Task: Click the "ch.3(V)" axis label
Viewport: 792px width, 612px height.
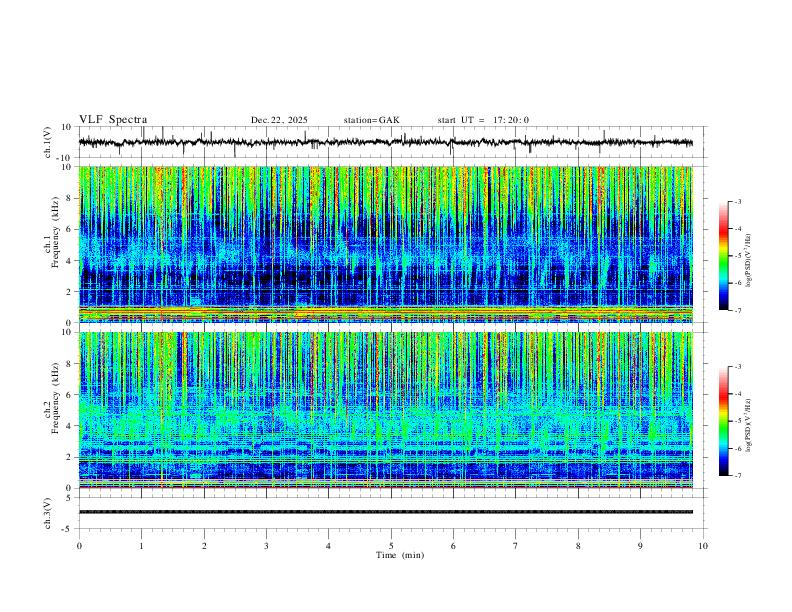Action: click(x=48, y=513)
